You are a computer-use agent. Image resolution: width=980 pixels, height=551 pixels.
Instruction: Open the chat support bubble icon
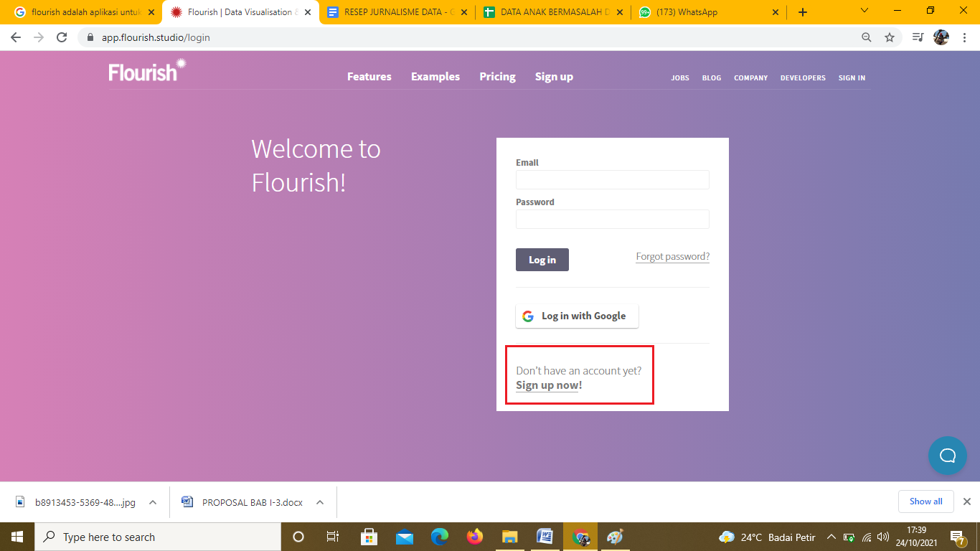point(947,456)
